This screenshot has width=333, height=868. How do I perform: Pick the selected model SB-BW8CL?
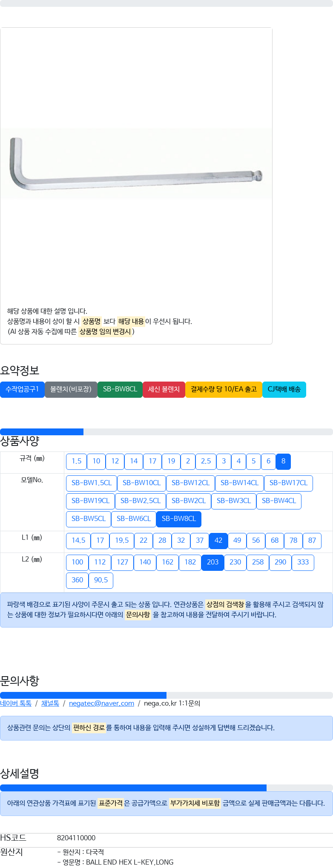tap(179, 519)
